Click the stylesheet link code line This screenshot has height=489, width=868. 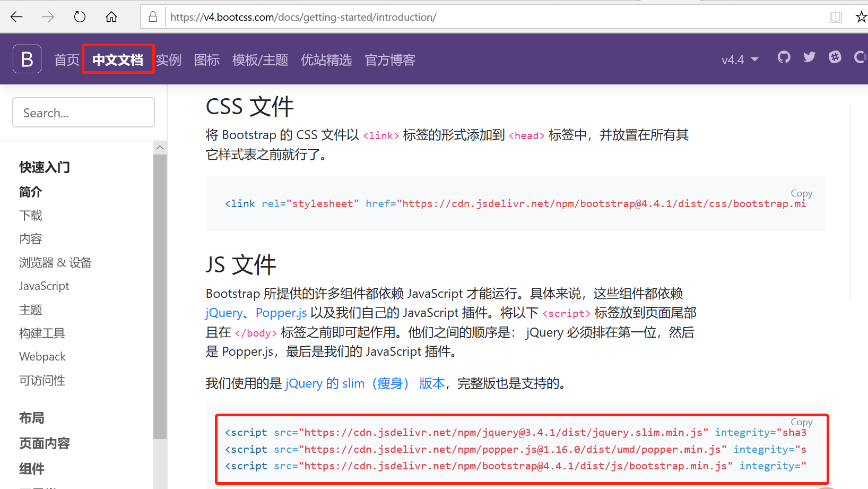[516, 203]
